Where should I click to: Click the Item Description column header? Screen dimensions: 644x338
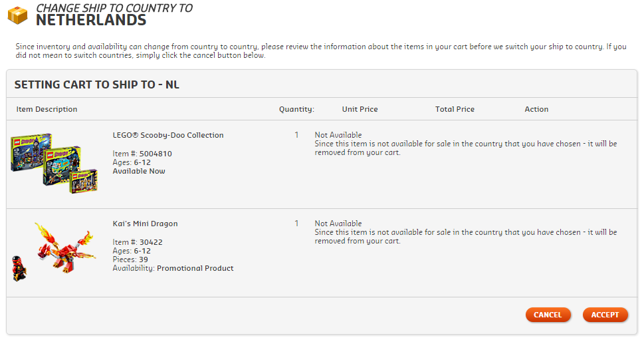click(47, 109)
